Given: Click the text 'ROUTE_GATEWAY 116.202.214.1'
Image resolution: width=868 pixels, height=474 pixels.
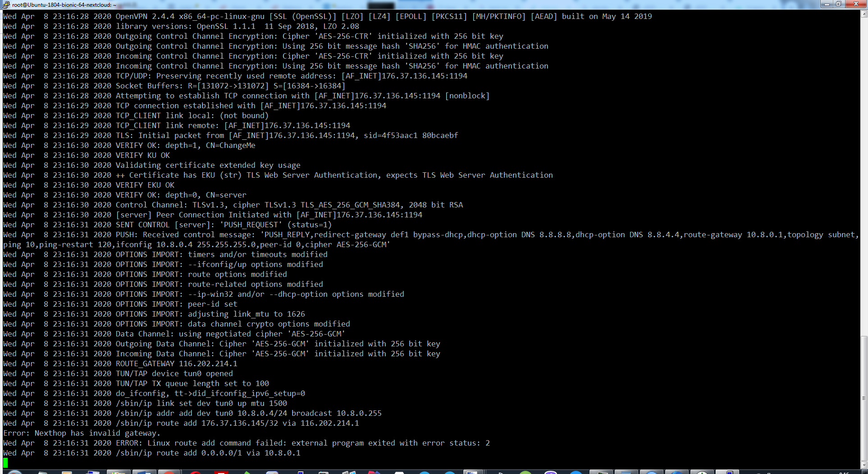Looking at the screenshot, I should point(177,364).
